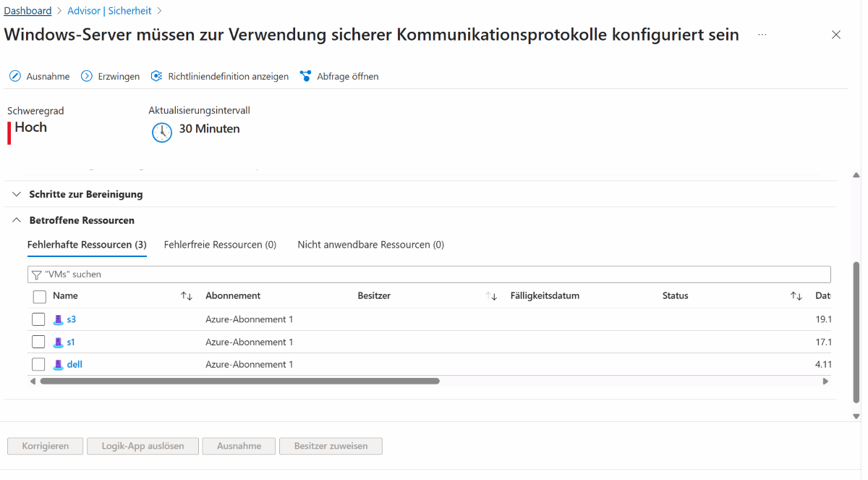Expand the Schritte zur Bereinigung section
Screen dimensions: 868x480
click(x=17, y=194)
